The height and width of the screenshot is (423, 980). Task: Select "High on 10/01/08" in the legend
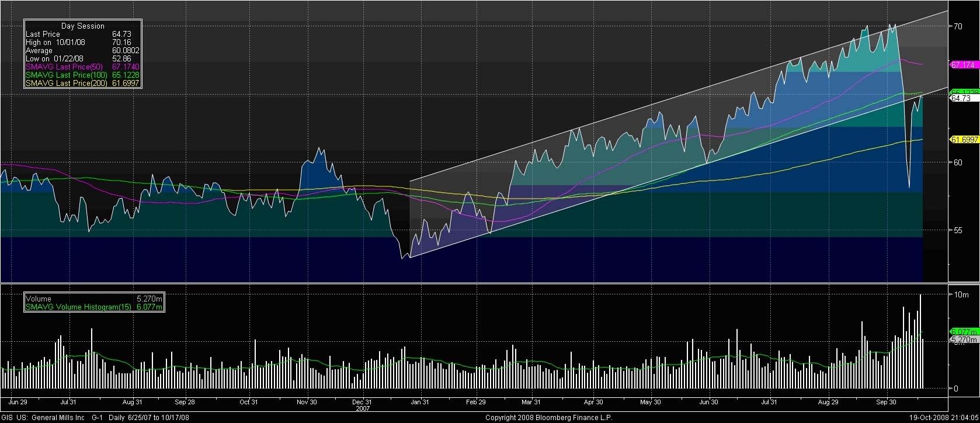(x=55, y=43)
